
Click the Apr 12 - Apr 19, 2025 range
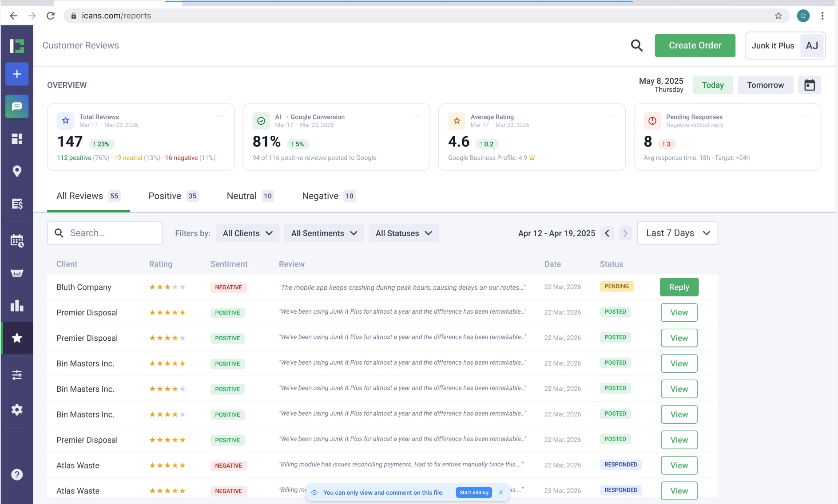(x=556, y=233)
